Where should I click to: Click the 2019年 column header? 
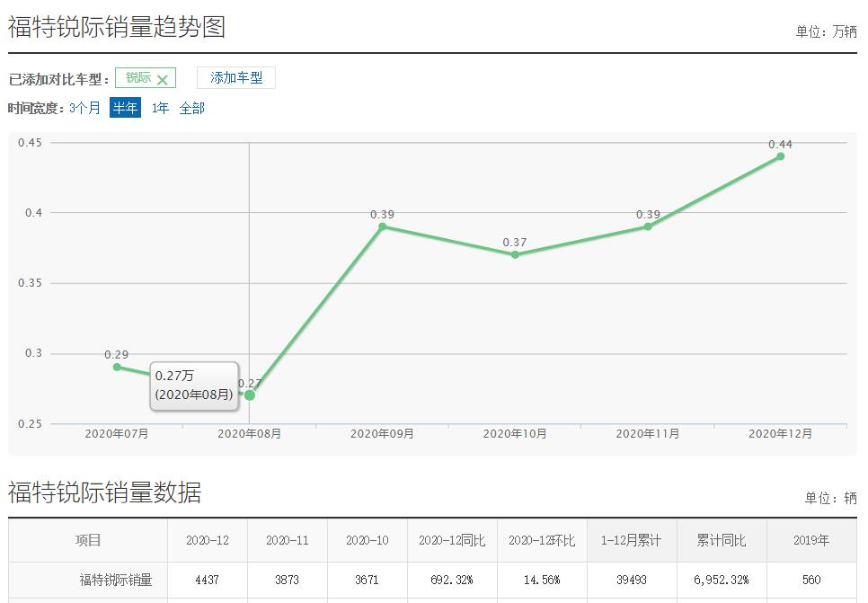(811, 540)
